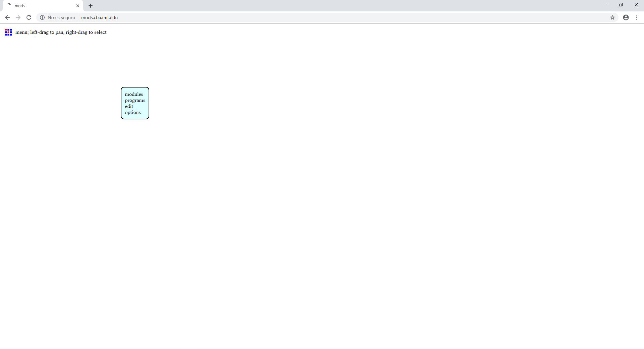
Task: Open the modules menu entry
Action: click(134, 94)
